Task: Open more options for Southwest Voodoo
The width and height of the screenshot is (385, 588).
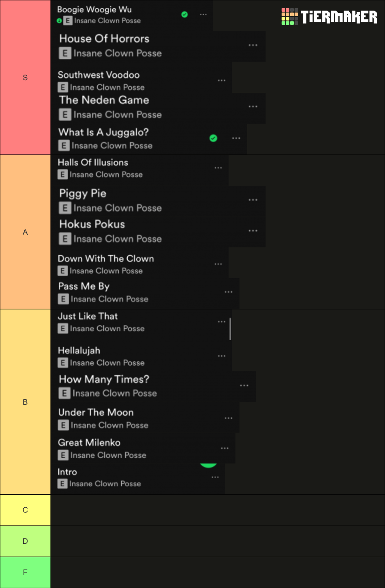Action: point(222,80)
